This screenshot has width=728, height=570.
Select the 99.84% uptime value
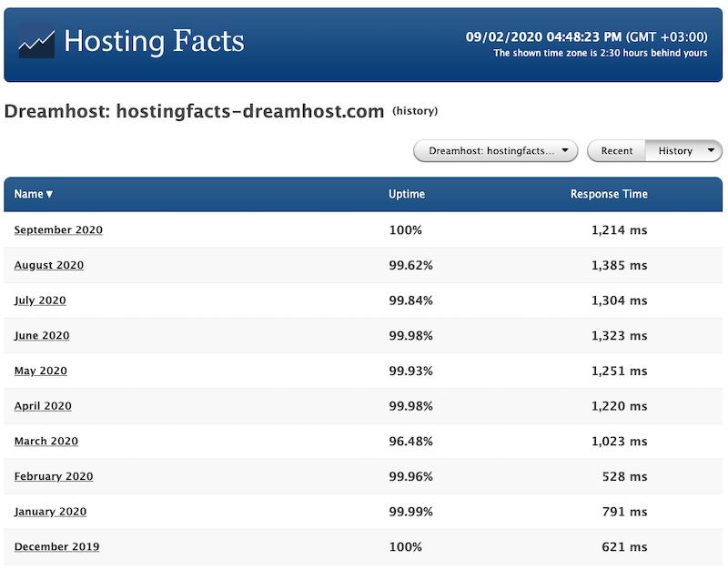click(411, 300)
